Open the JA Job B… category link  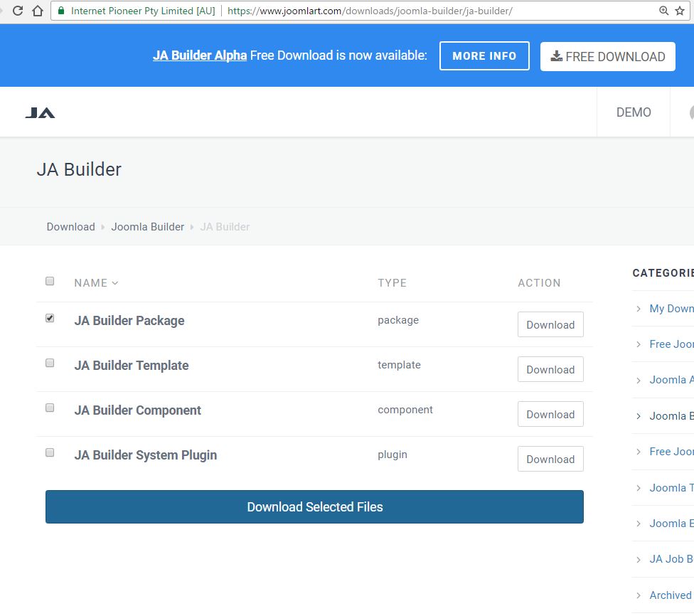tap(671, 559)
